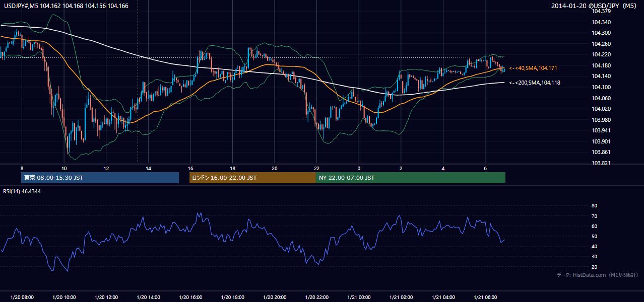Screen dimensions: 644x302
Task: Click the bottom time label 1/20 16:00
Action: (190, 297)
